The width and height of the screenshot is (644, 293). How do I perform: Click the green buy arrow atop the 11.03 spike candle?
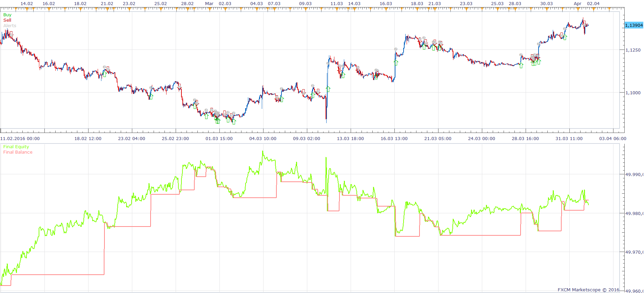[x=328, y=89]
